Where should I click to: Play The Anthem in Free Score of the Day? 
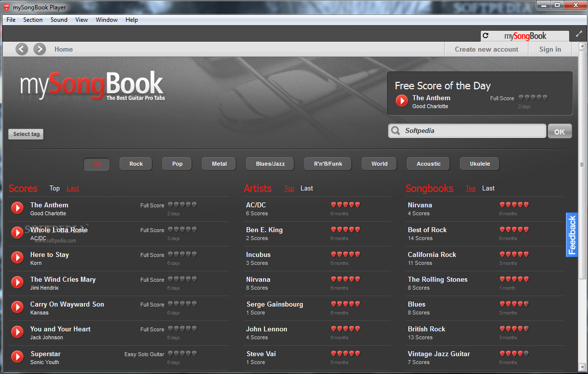click(x=401, y=100)
